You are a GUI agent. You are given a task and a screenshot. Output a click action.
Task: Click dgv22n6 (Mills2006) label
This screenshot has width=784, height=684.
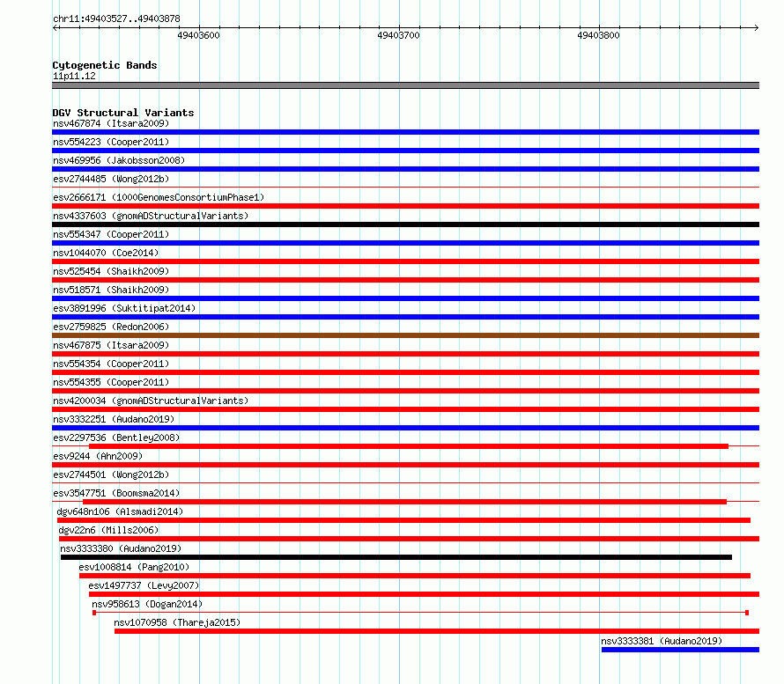[x=108, y=530]
